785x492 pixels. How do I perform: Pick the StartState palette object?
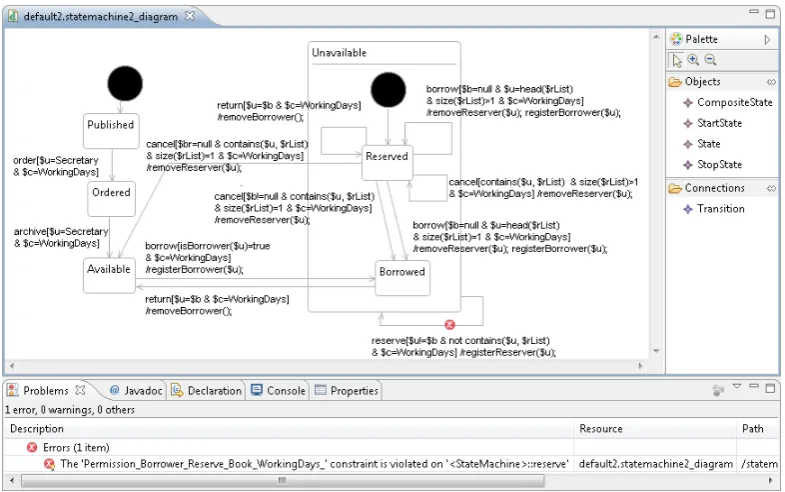click(x=713, y=123)
